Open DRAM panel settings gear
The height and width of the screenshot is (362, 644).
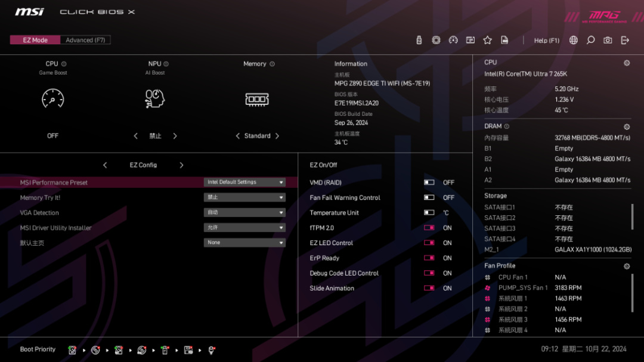(x=627, y=126)
